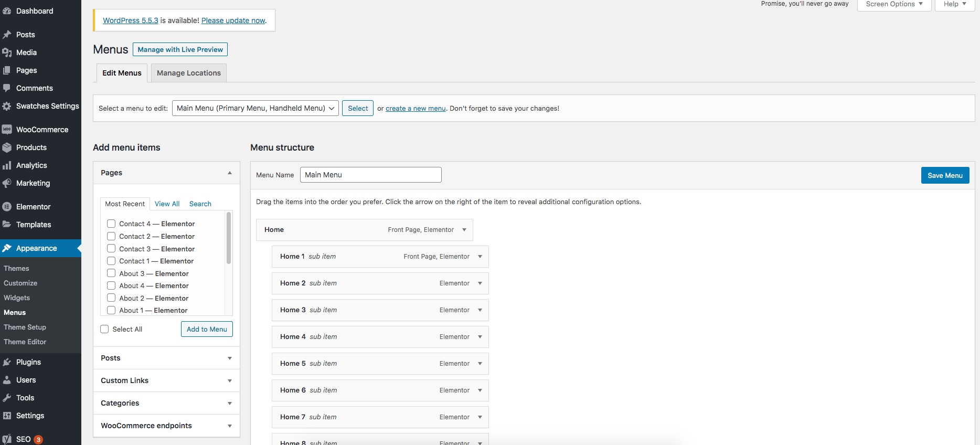980x445 pixels.
Task: Click the Menu Name text field
Action: [x=370, y=175]
